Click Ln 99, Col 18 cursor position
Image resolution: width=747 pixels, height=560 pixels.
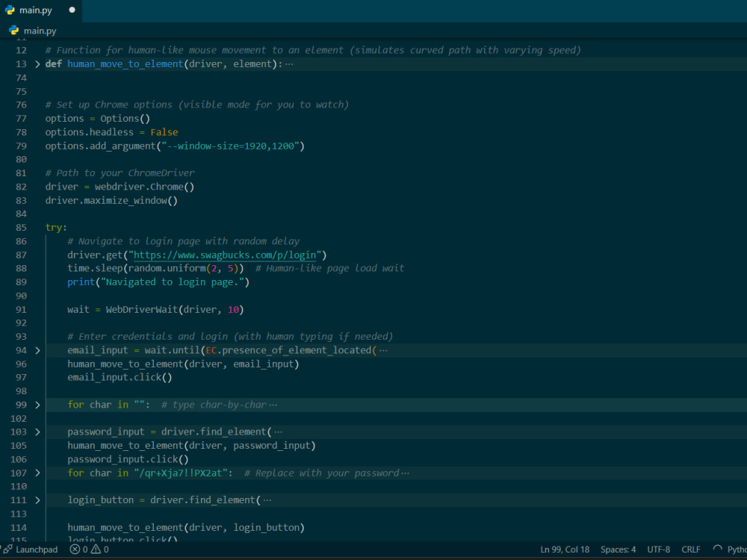point(565,550)
